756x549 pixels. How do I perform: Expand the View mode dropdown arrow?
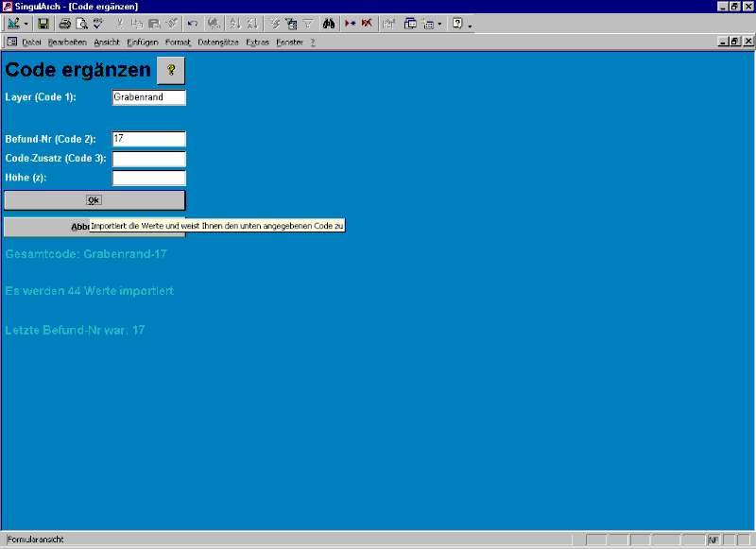click(x=26, y=24)
